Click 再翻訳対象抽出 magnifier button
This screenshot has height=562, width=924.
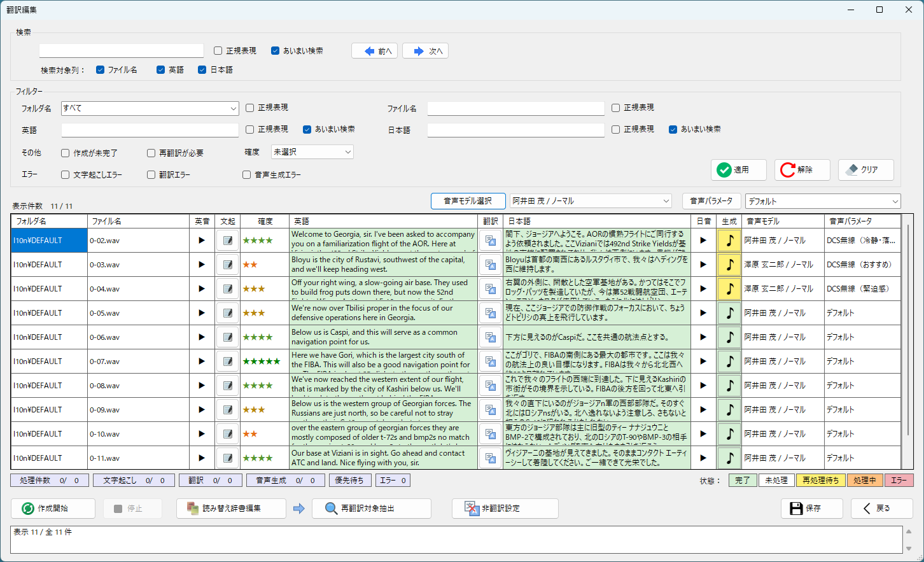[x=372, y=509]
